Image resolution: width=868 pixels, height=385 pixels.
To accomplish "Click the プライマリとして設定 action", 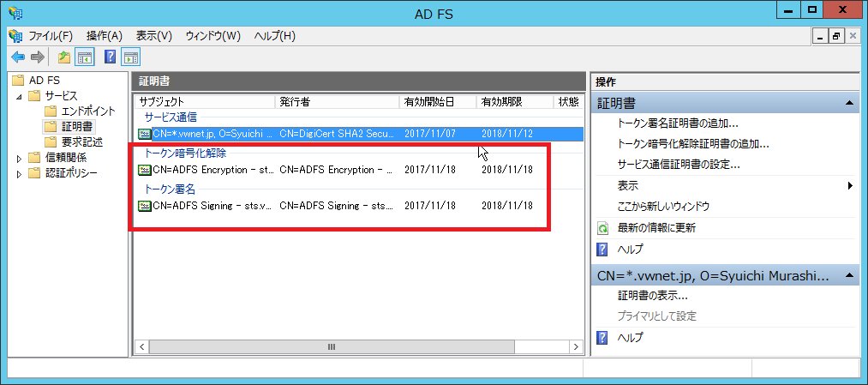I will pos(656,316).
